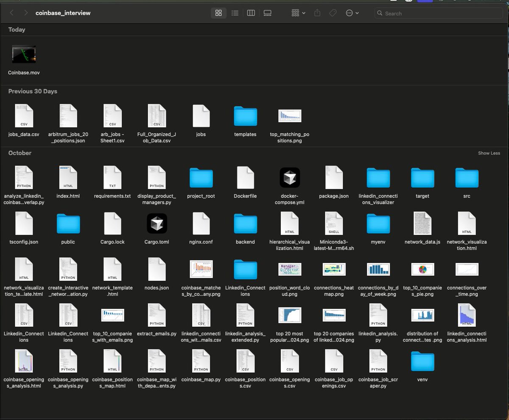Image resolution: width=509 pixels, height=420 pixels.
Task: Select the nodes.json file icon
Action: click(157, 269)
